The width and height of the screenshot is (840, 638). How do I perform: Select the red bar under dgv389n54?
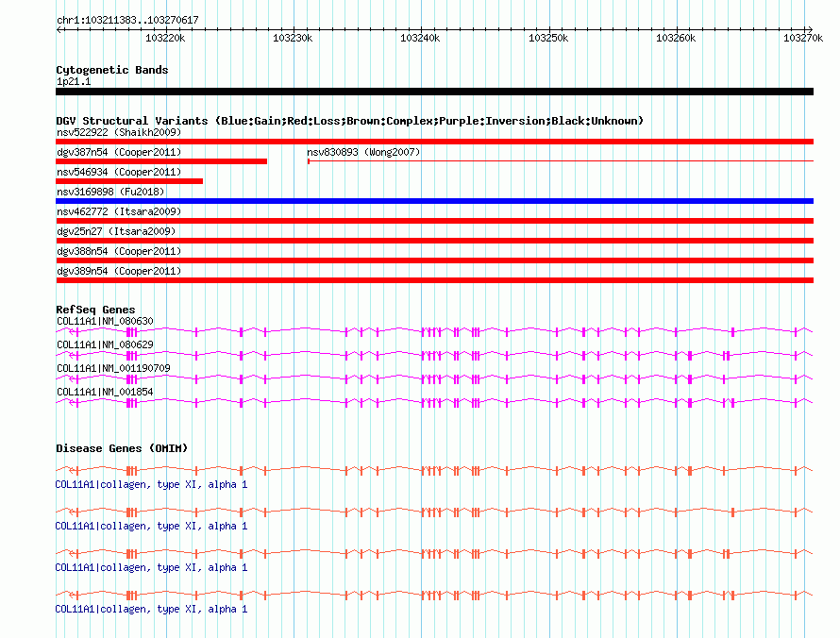(x=434, y=280)
